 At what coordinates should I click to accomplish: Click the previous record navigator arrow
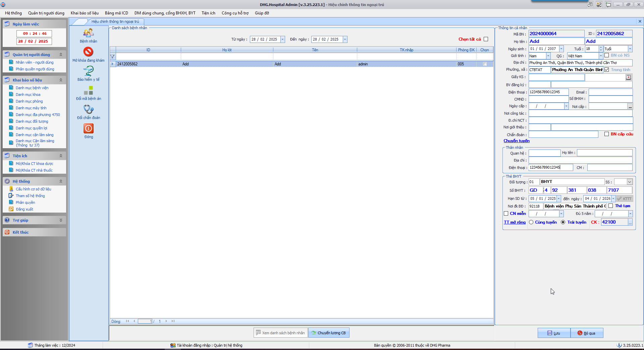(134, 321)
